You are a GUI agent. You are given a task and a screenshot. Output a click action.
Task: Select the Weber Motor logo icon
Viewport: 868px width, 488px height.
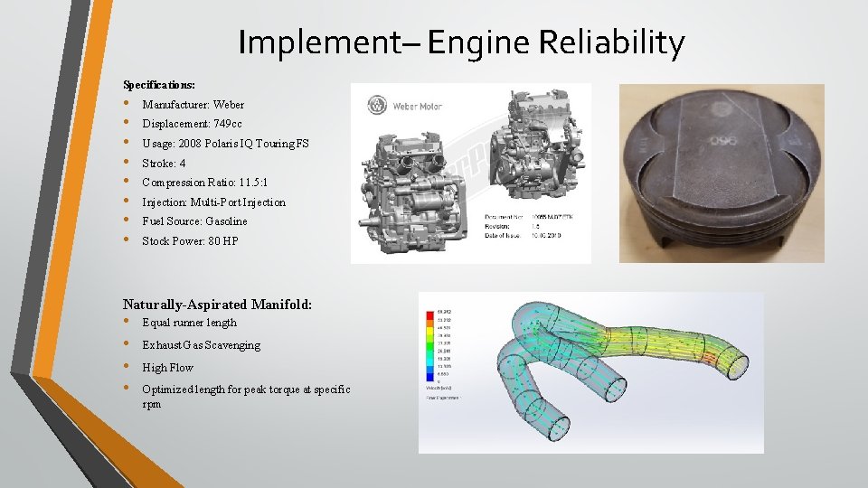377,105
